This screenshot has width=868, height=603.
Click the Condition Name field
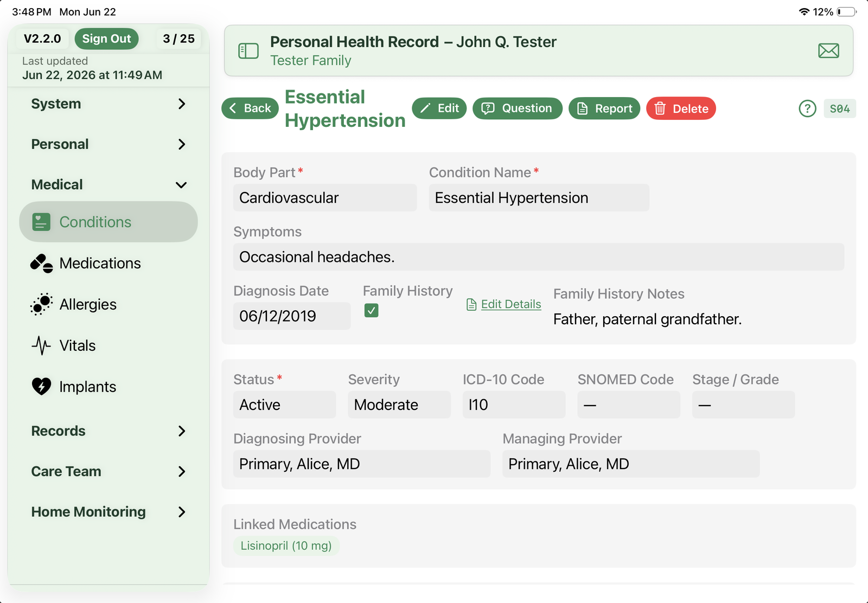pos(539,198)
